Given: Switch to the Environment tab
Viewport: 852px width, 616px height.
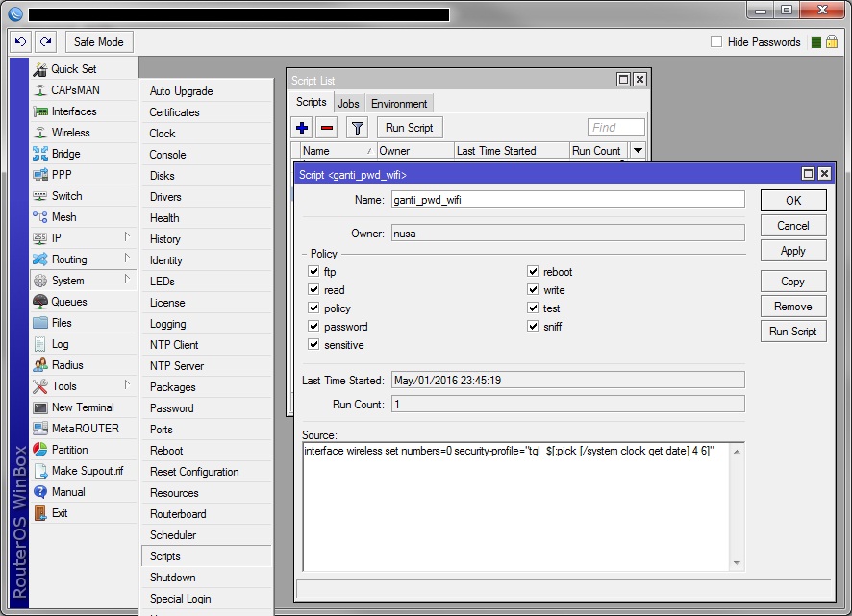Looking at the screenshot, I should (398, 102).
